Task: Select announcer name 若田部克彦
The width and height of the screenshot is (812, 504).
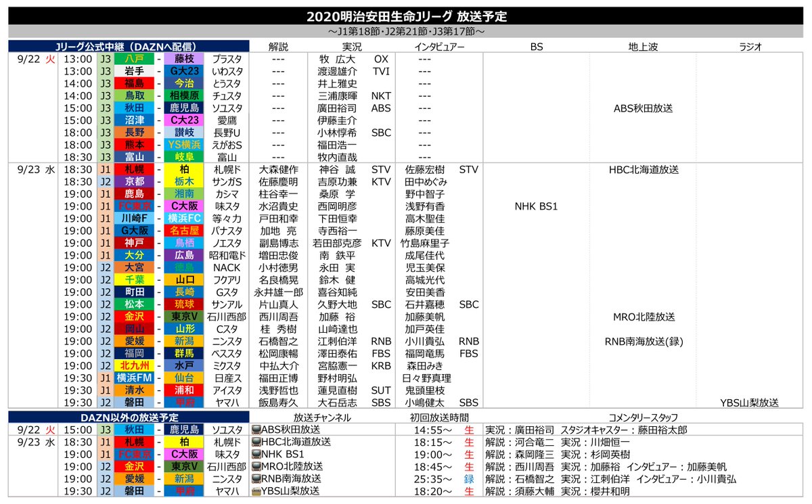Action: 338,242
